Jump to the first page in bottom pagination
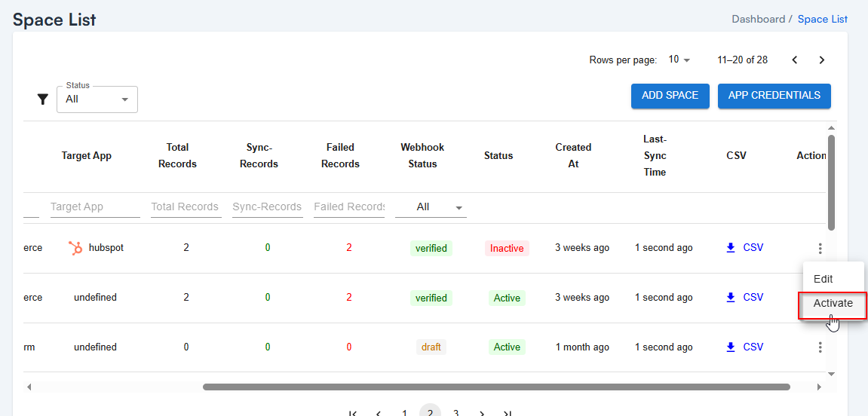 (353, 412)
